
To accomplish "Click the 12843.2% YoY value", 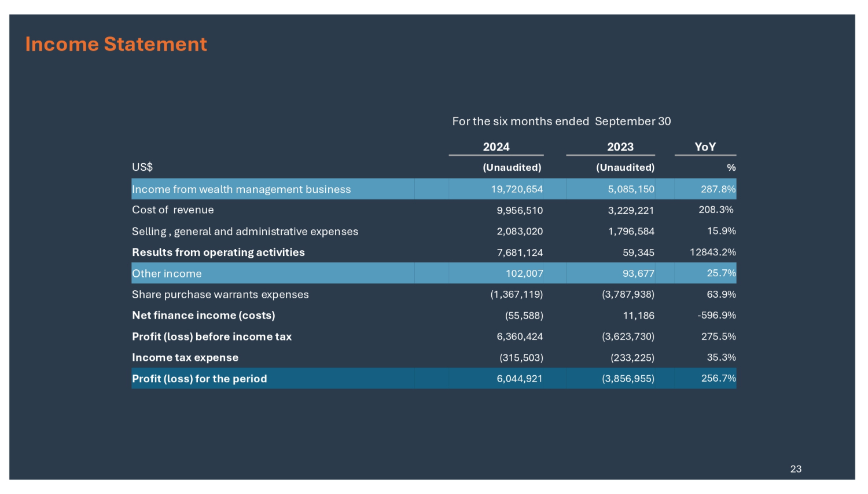I will coord(712,253).
